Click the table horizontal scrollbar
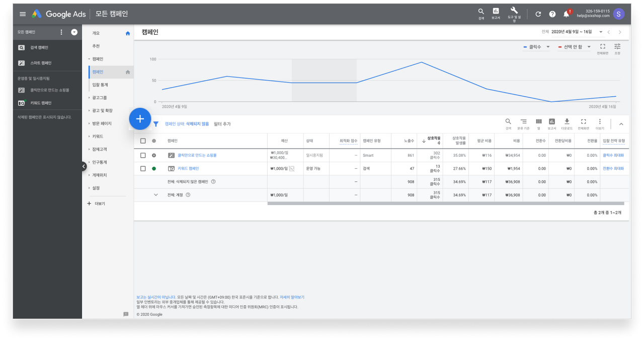 (x=445, y=203)
